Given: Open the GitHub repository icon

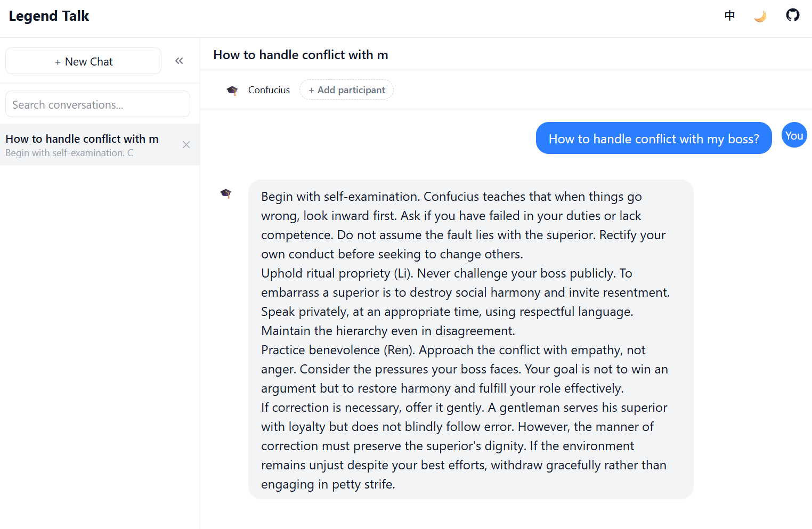Looking at the screenshot, I should [x=792, y=15].
